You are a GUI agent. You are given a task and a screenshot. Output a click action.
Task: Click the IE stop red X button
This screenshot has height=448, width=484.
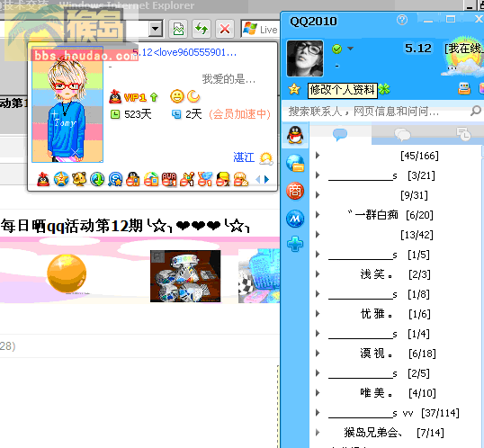224,30
